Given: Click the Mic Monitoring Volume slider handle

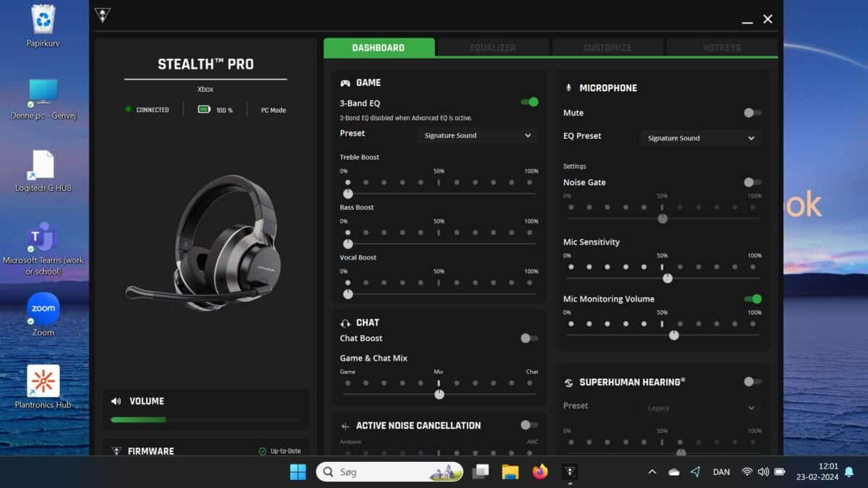Looking at the screenshot, I should pyautogui.click(x=674, y=335).
